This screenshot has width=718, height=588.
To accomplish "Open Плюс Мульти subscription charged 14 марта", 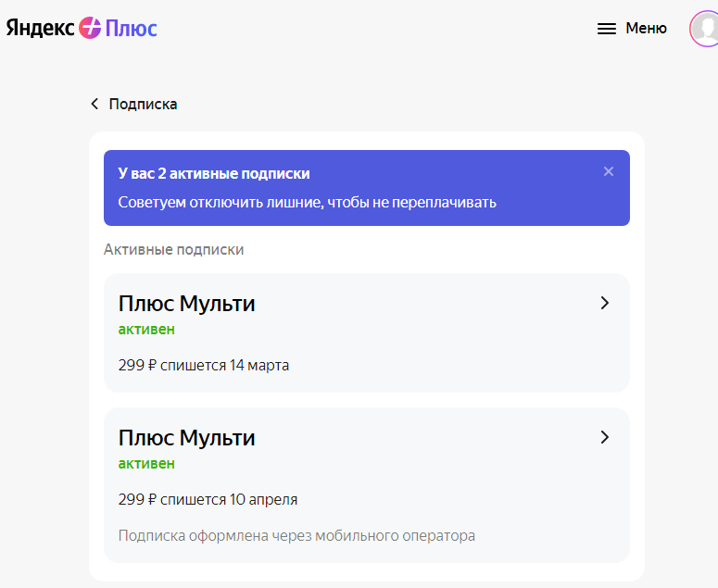I will pos(187,303).
